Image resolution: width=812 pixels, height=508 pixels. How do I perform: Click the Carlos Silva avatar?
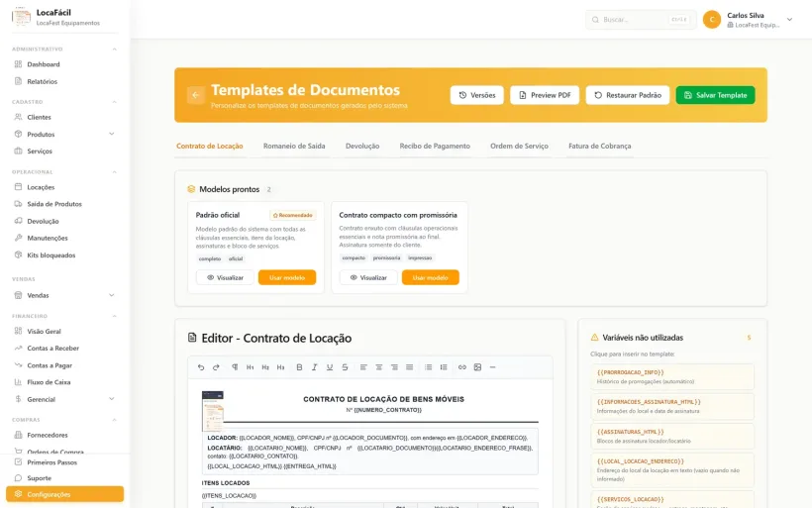click(x=712, y=19)
